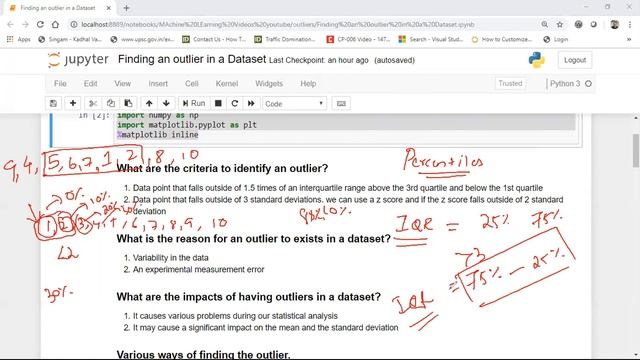The width and height of the screenshot is (640, 360).
Task: Restart kernel and run all cells icon
Action: coord(251,104)
